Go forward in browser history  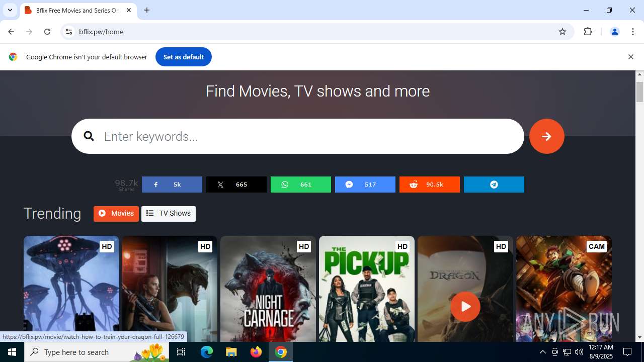tap(29, 32)
